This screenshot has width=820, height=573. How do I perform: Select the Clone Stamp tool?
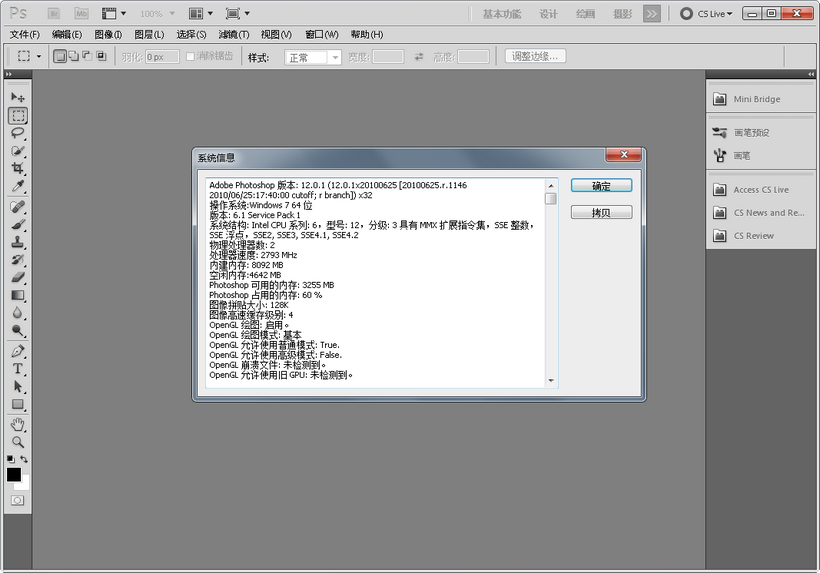[17, 243]
